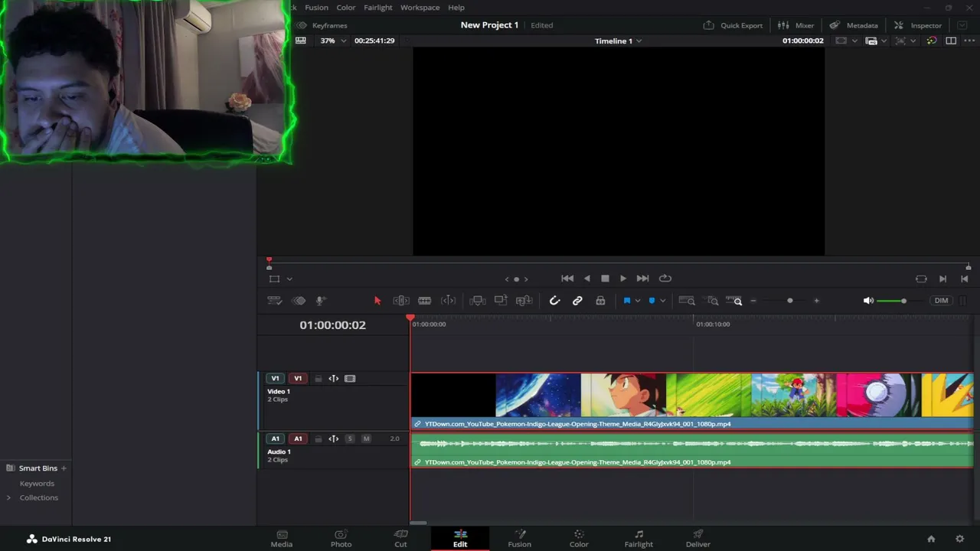
Task: Mute the monitor volume speaker
Action: (x=868, y=301)
